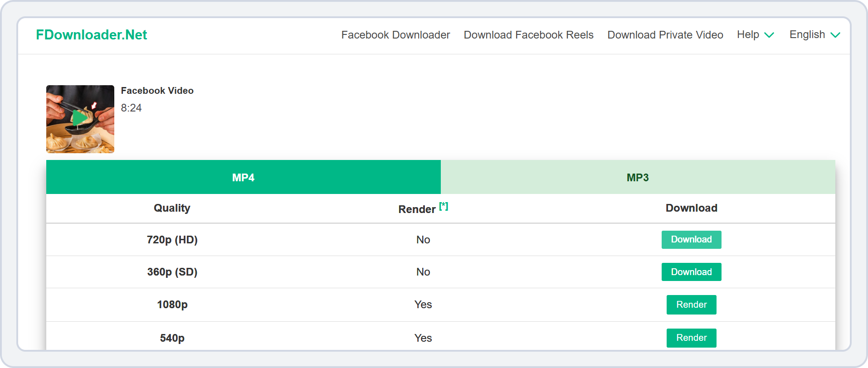Render the 540p video

691,338
